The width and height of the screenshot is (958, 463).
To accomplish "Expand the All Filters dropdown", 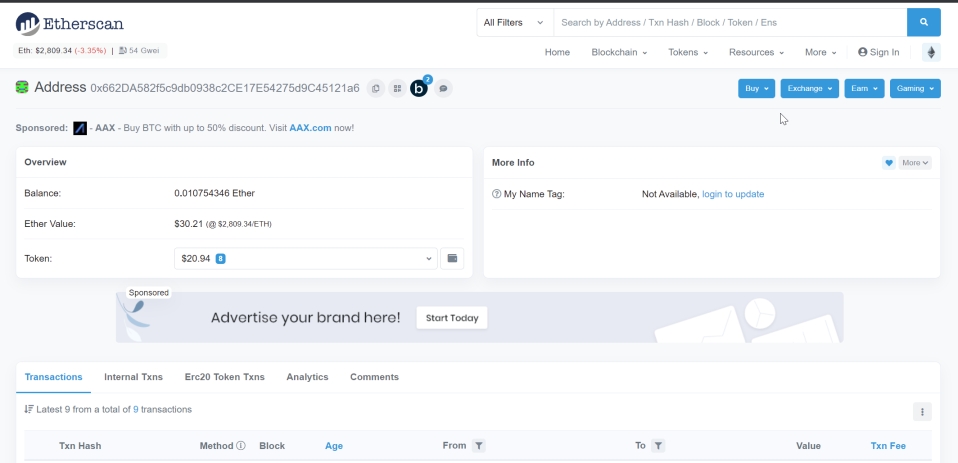I will (514, 23).
